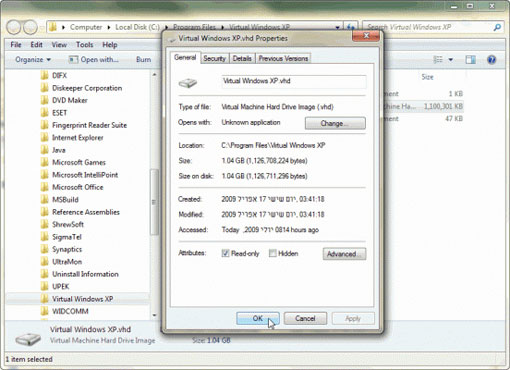Click the SigmaTel folder icon
Screen dimensions: 510x370
(x=44, y=237)
